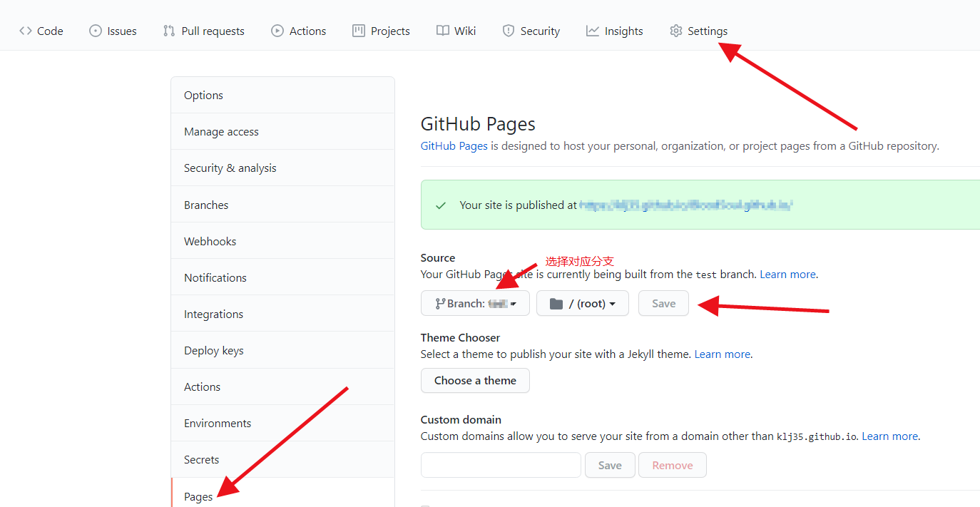
Task: Open Learn more about custom domains
Action: [890, 436]
